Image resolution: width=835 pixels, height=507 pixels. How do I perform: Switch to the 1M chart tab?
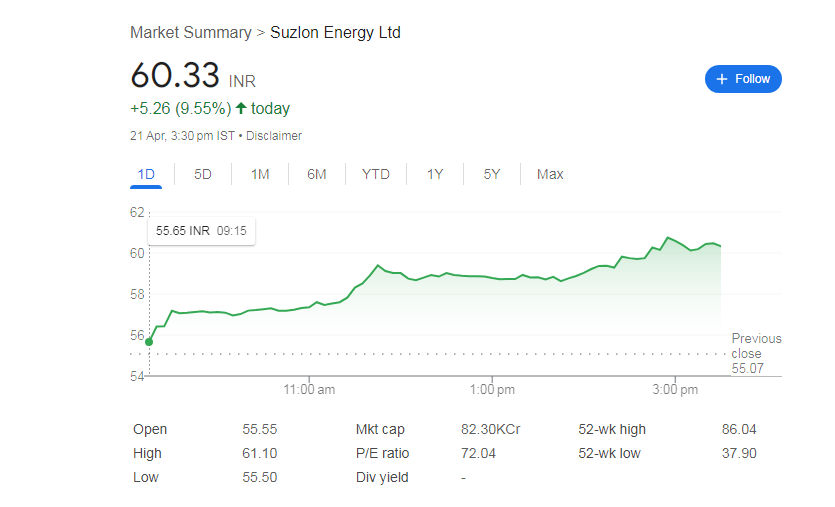(x=260, y=175)
